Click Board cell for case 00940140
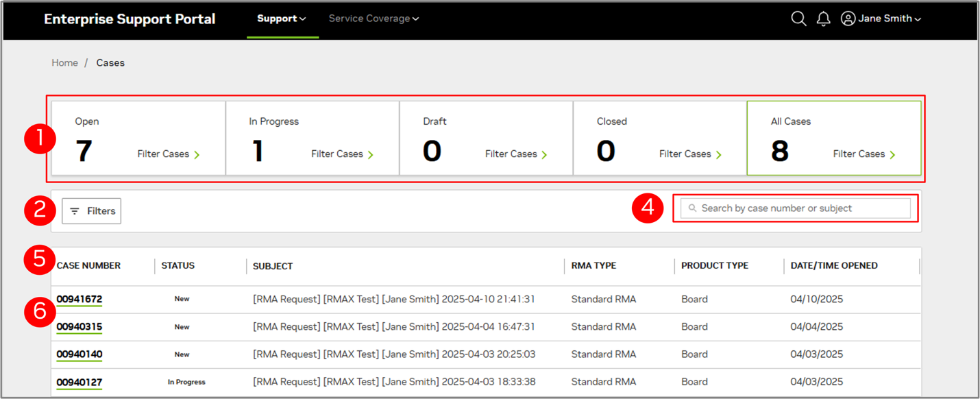980x399 pixels. 694,354
